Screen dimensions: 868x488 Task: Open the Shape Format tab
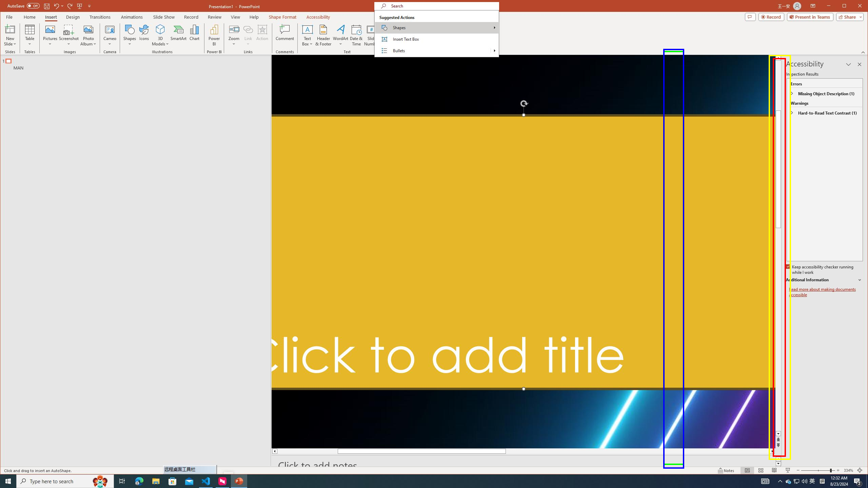click(282, 17)
